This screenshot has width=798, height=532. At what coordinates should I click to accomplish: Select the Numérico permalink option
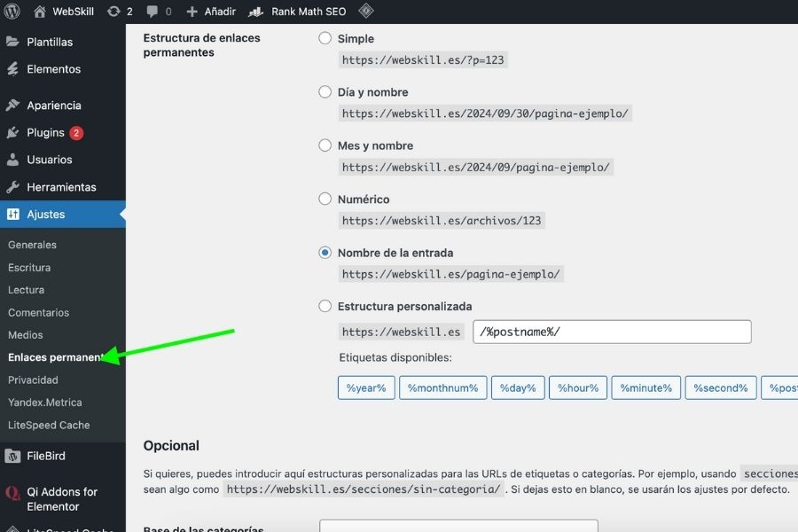(x=325, y=199)
